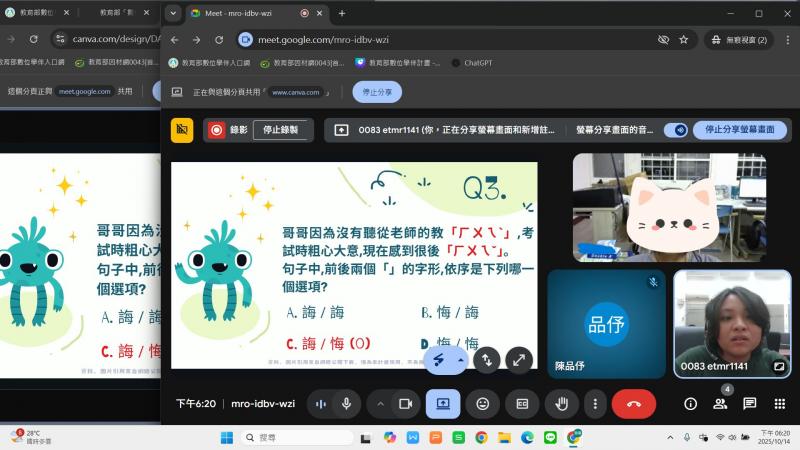Click the present screen button
Viewport: 800px width, 450px height.
443,404
